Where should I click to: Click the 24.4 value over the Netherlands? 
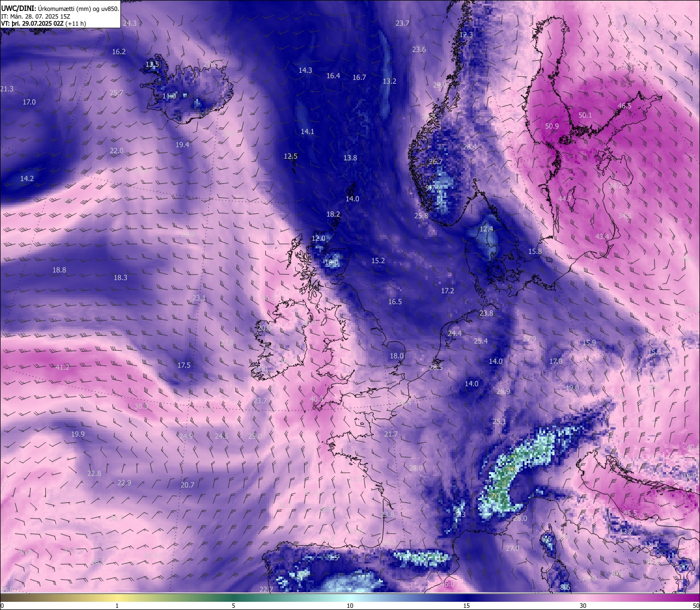tap(454, 334)
